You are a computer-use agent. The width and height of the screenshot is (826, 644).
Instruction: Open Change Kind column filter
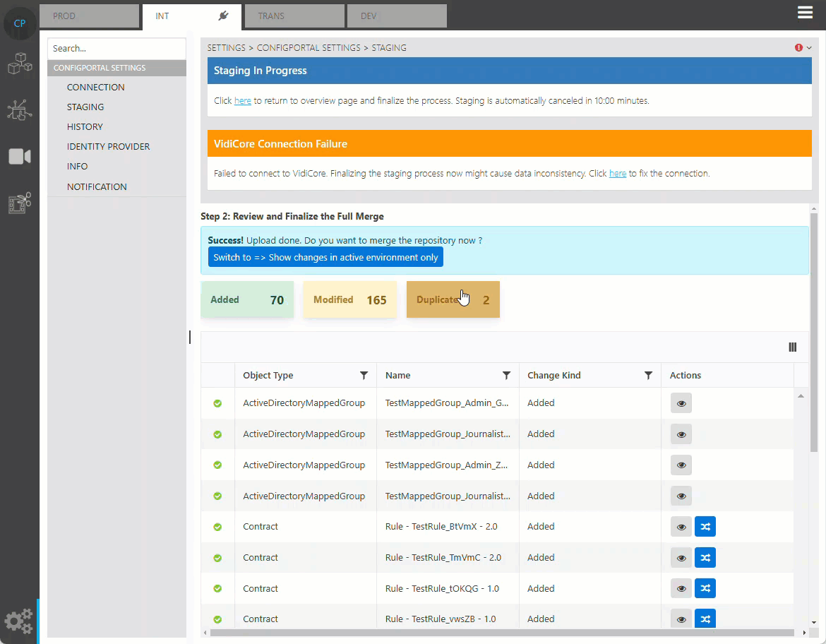[648, 376]
